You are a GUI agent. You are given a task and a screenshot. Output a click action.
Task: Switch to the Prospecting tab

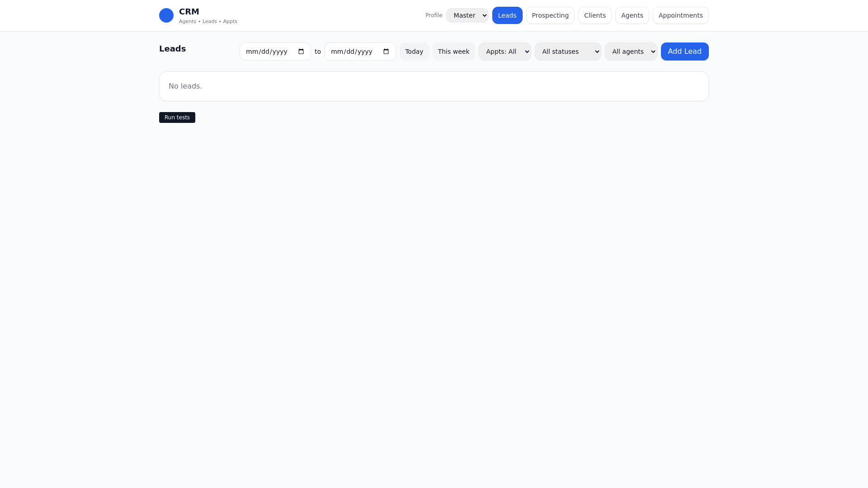click(550, 15)
